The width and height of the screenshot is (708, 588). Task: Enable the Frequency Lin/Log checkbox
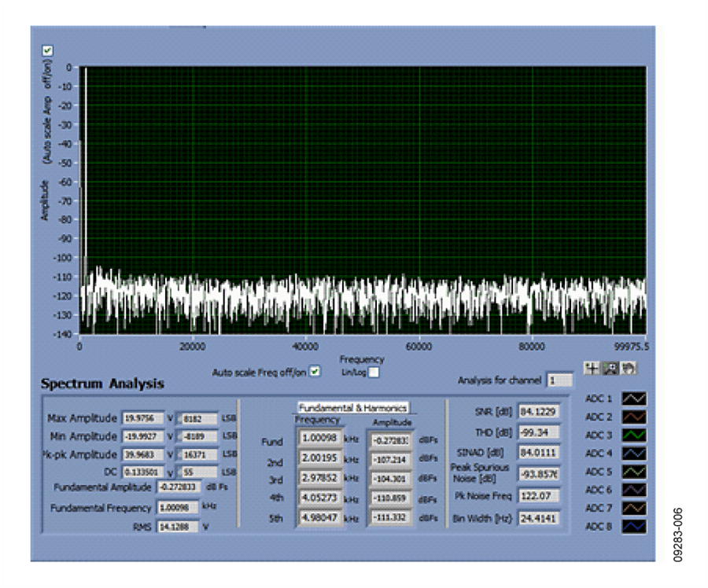coord(374,372)
